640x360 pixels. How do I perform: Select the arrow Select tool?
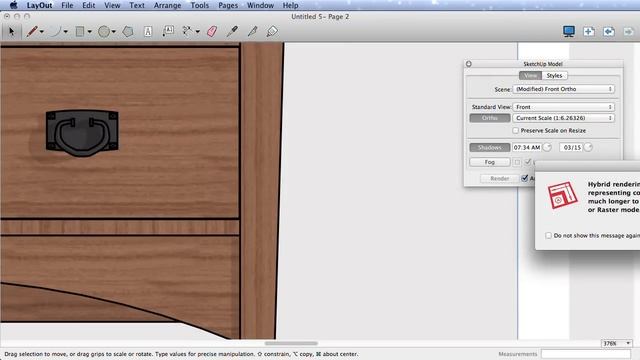(11, 31)
